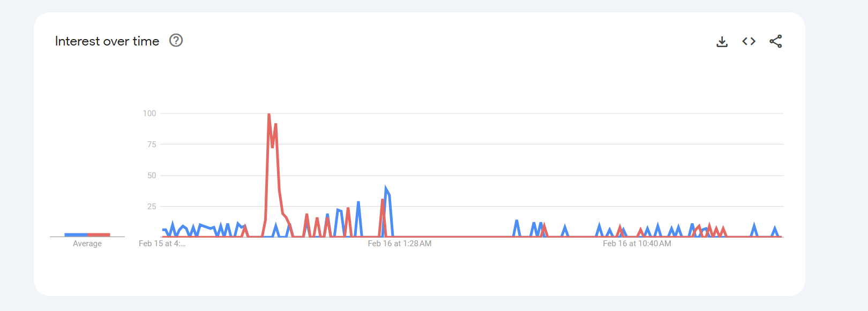Viewport: 868px width, 311px height.
Task: Share the Interest over time chart
Action: 775,41
